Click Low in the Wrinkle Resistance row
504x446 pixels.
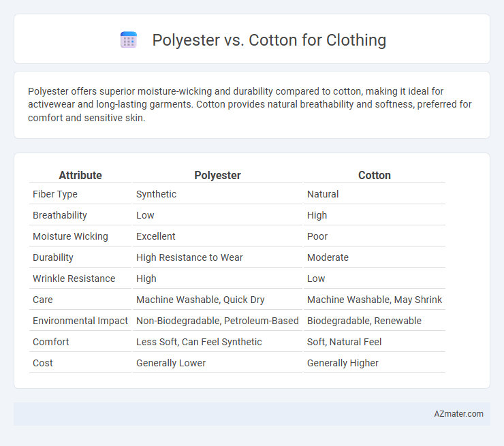pyautogui.click(x=316, y=278)
